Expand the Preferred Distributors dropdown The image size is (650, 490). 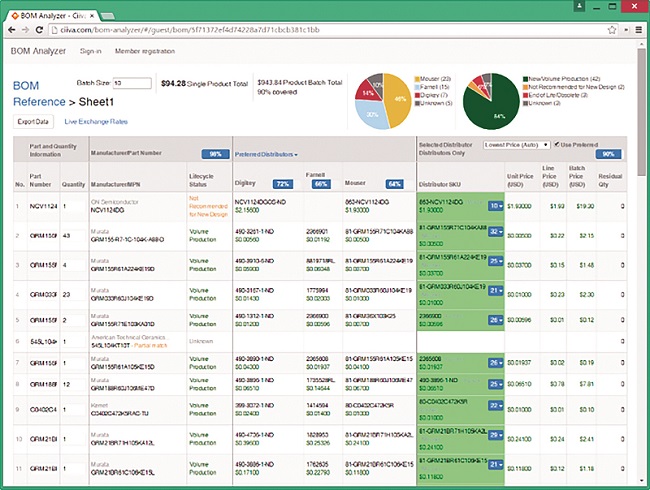click(x=266, y=154)
